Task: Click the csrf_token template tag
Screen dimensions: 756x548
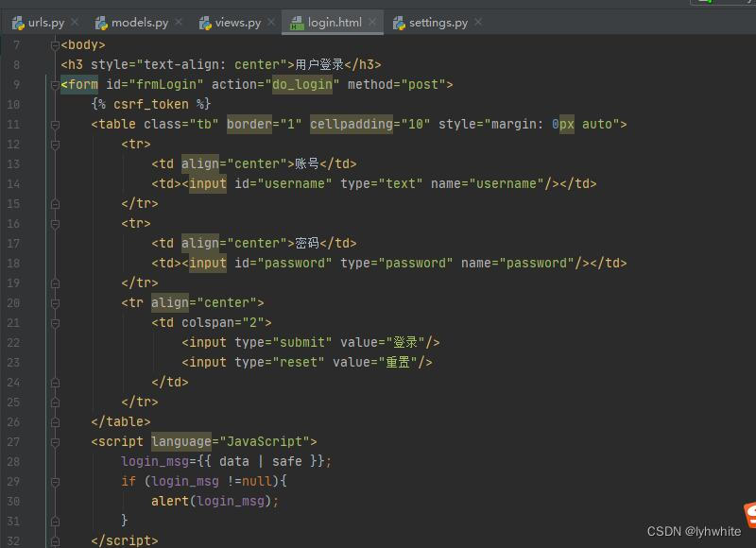Action: [151, 105]
